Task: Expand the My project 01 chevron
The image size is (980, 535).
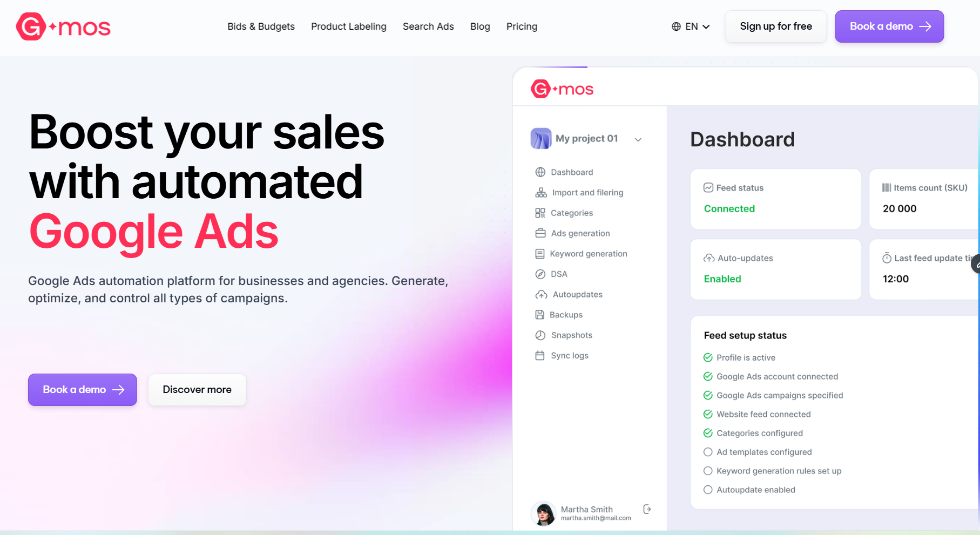Action: tap(638, 139)
